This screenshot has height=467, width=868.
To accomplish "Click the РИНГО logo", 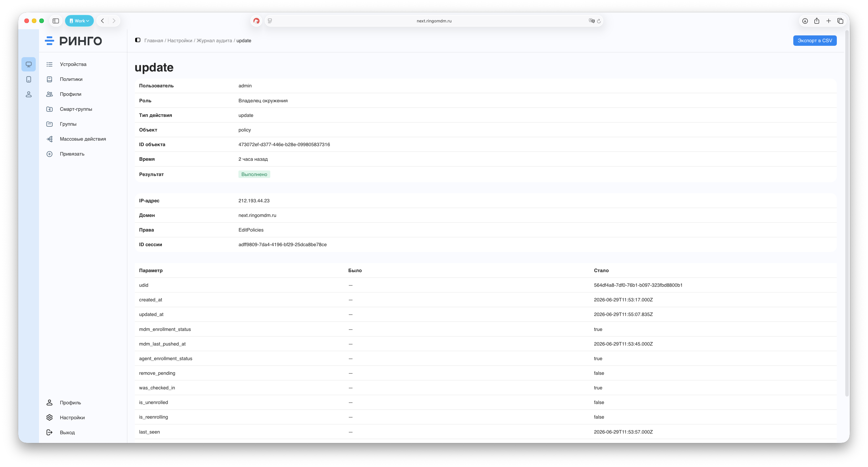I will click(73, 41).
